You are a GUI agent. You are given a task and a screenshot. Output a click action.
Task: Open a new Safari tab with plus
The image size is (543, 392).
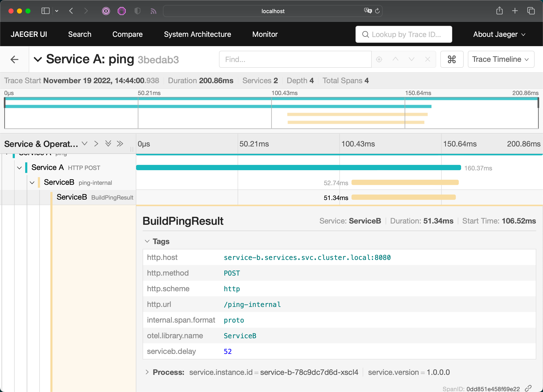point(515,11)
